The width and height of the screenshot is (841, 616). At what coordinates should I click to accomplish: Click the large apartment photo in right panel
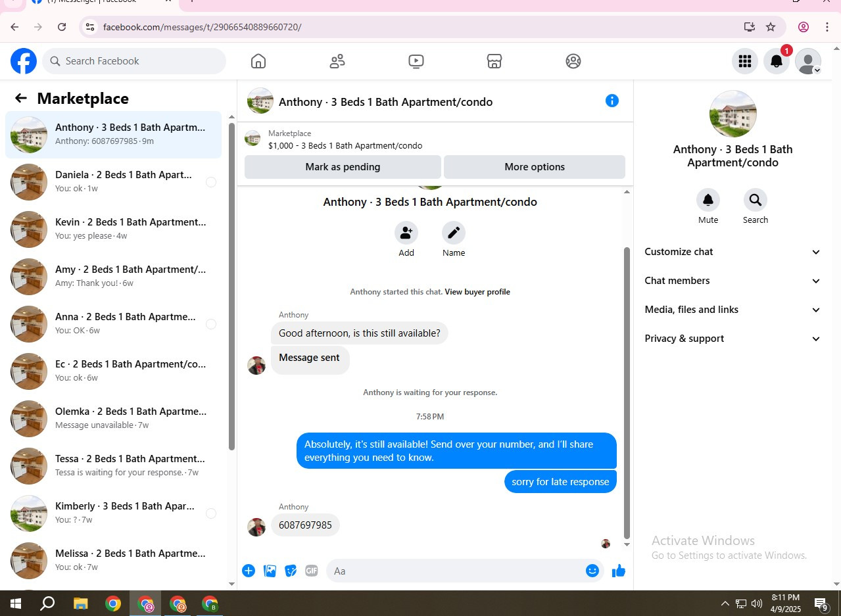(x=733, y=114)
